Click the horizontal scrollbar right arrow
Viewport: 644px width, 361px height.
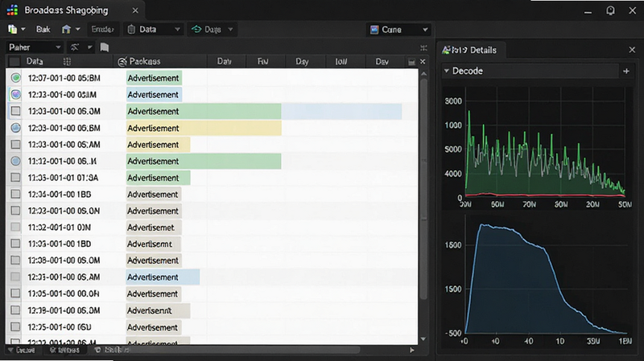pos(412,350)
